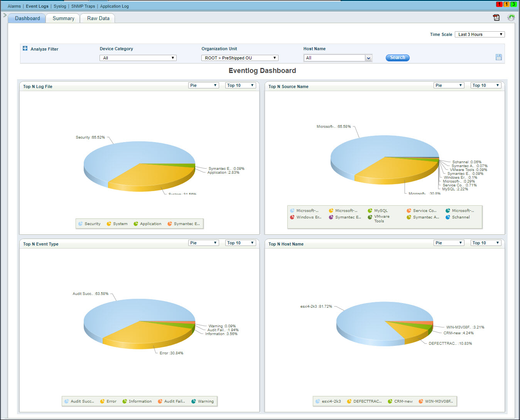Screen dimensions: 520x420
Task: Click the green alarm count indicator
Action: coord(513,4)
